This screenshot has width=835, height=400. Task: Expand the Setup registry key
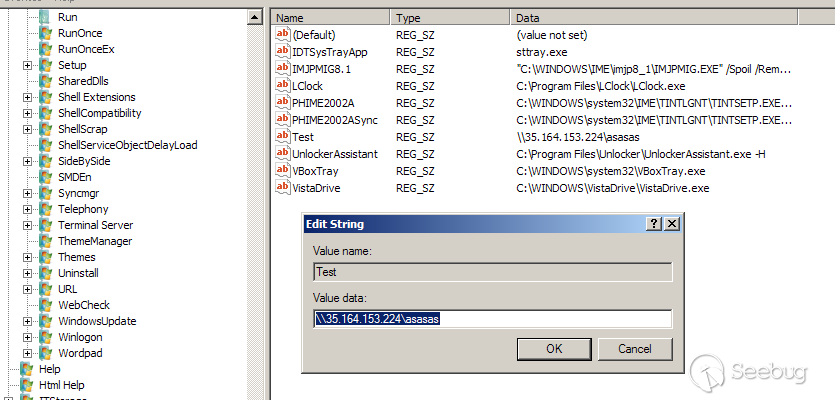27,65
